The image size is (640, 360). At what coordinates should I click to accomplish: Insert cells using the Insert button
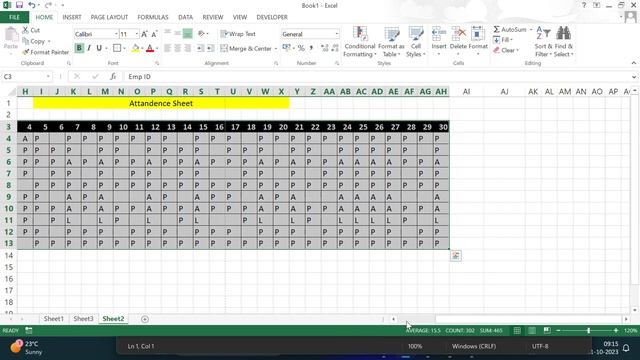439,42
